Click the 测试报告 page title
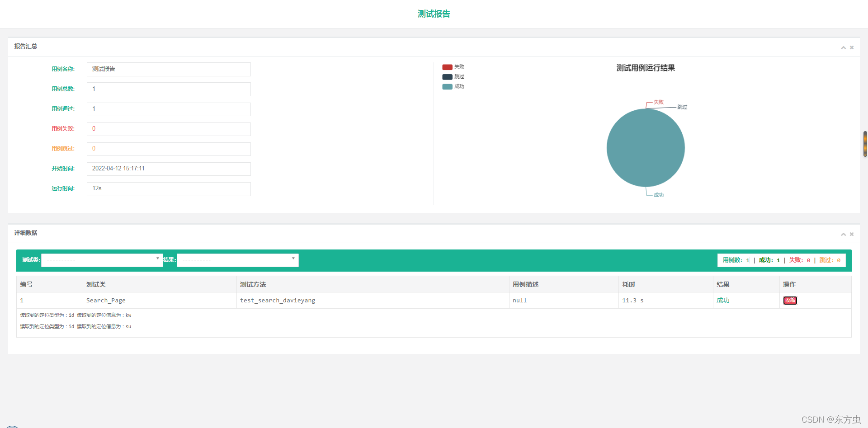 point(434,14)
